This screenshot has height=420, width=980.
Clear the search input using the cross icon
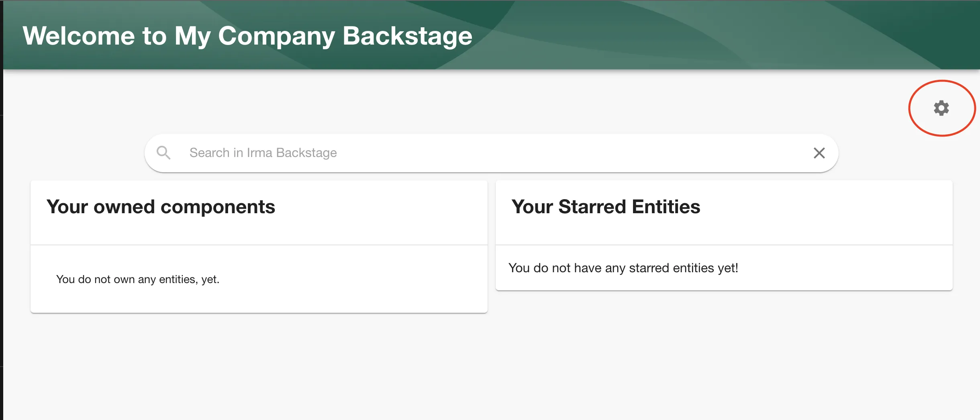point(819,153)
